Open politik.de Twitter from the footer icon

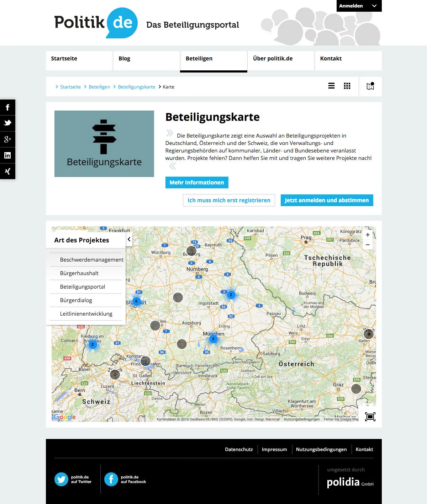click(61, 479)
